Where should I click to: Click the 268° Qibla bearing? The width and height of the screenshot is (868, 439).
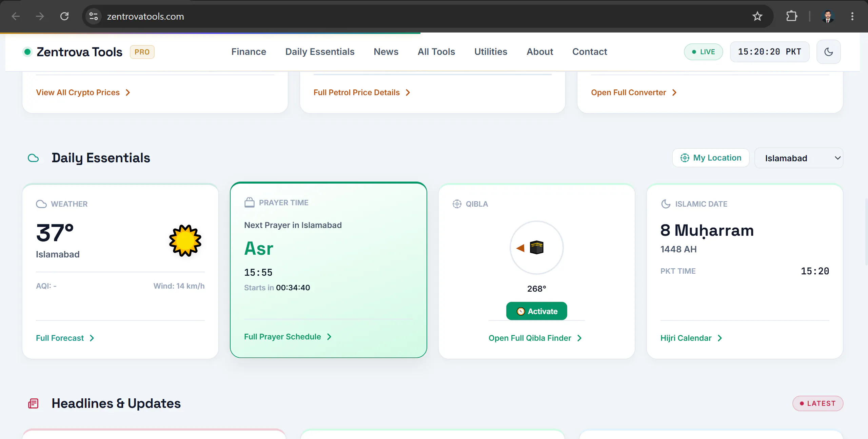(x=537, y=289)
